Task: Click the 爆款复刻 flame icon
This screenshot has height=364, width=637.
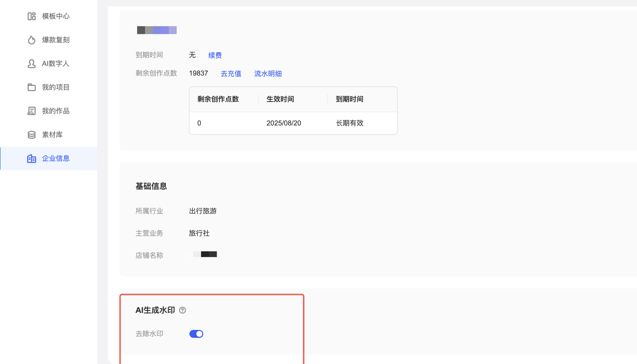Action: 32,40
